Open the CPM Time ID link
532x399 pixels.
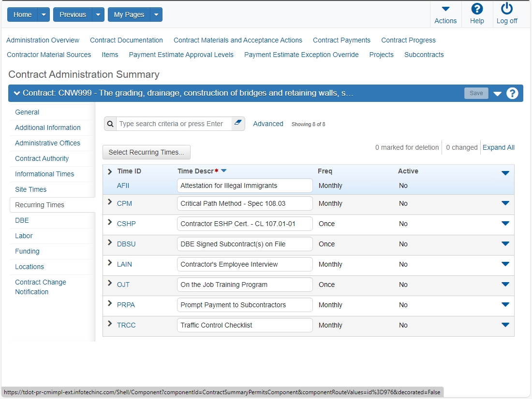click(x=124, y=204)
